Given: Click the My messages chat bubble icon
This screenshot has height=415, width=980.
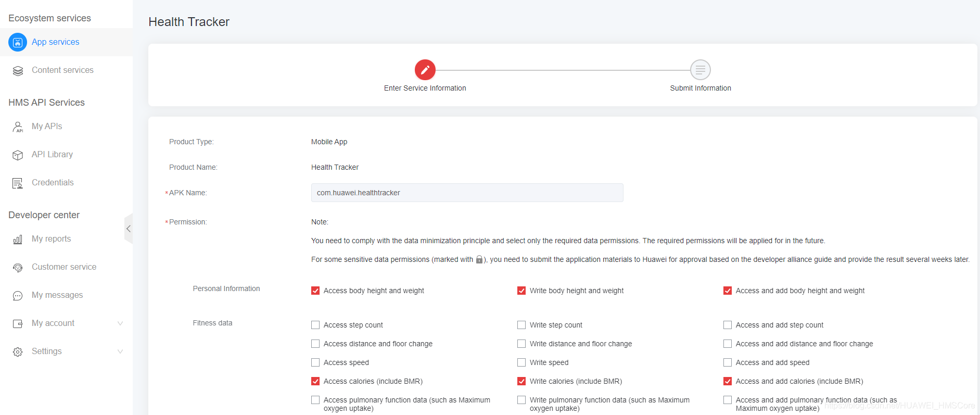Looking at the screenshot, I should pos(18,296).
